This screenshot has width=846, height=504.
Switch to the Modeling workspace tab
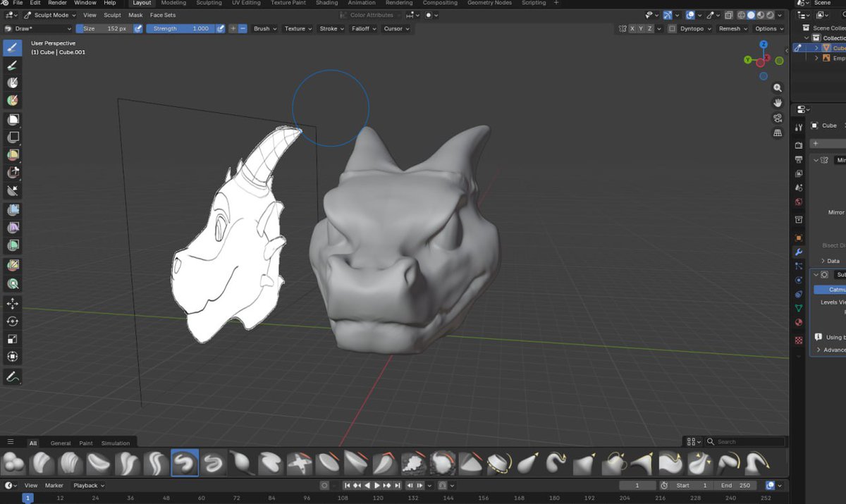coord(173,3)
